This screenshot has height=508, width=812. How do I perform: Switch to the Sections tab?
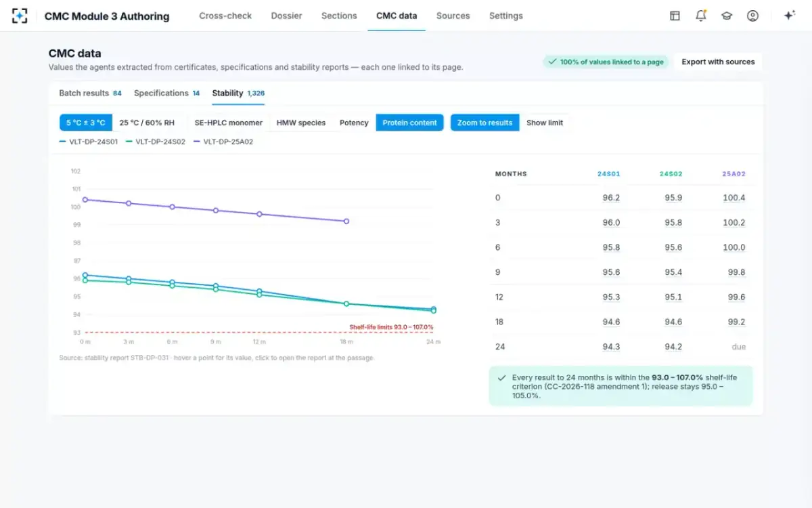339,16
